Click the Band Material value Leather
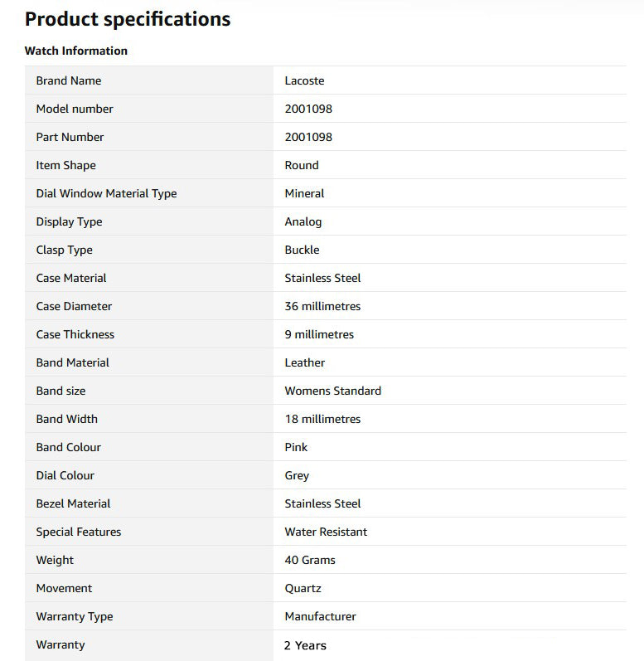This screenshot has width=644, height=661. pyautogui.click(x=304, y=363)
